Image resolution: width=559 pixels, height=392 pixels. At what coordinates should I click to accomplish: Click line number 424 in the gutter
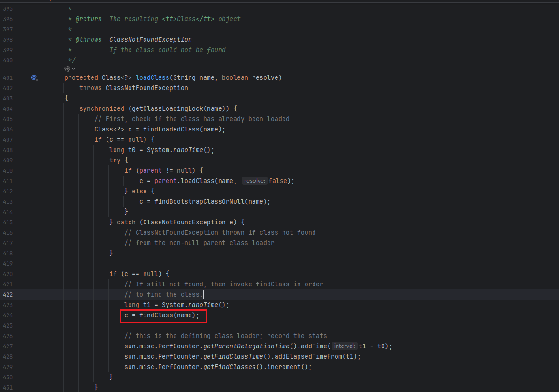[x=8, y=315]
